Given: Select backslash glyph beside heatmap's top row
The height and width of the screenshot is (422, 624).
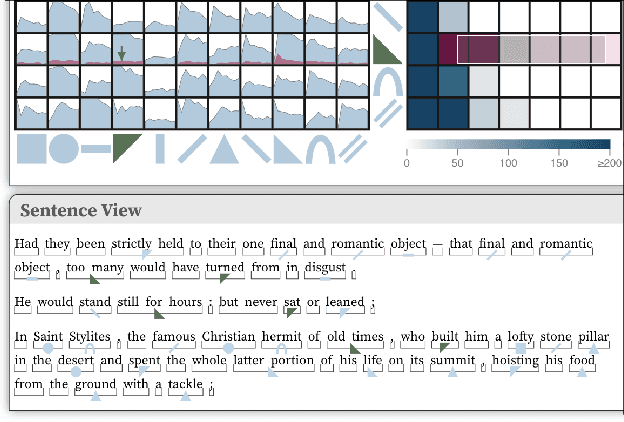Looking at the screenshot, I should tap(387, 17).
